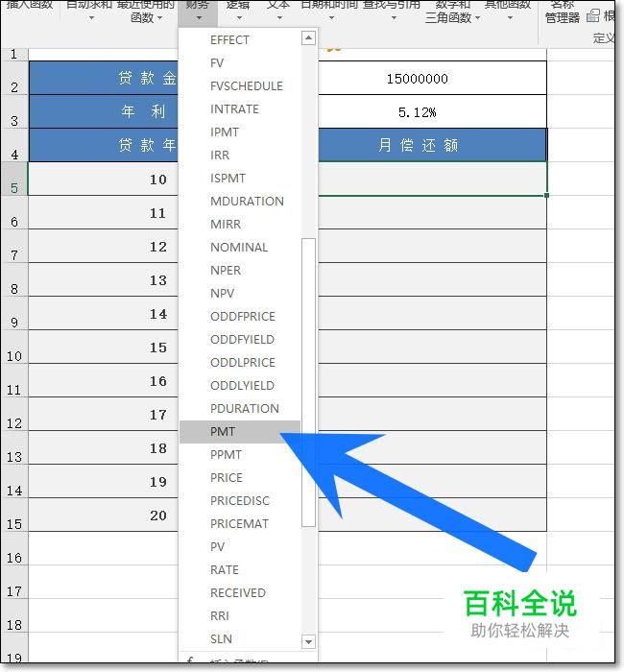The image size is (624, 672).
Task: Pick the FV function in the list
Action: coord(240,63)
